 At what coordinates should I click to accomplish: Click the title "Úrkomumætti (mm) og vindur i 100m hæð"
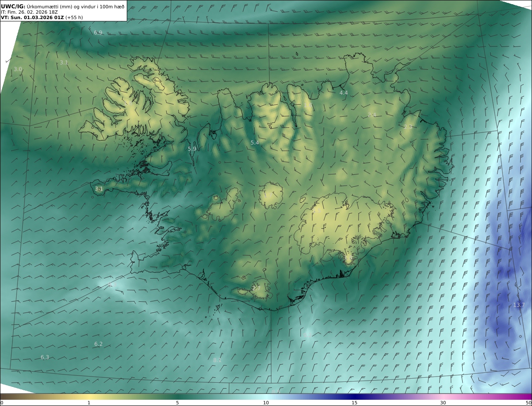click(x=75, y=6)
